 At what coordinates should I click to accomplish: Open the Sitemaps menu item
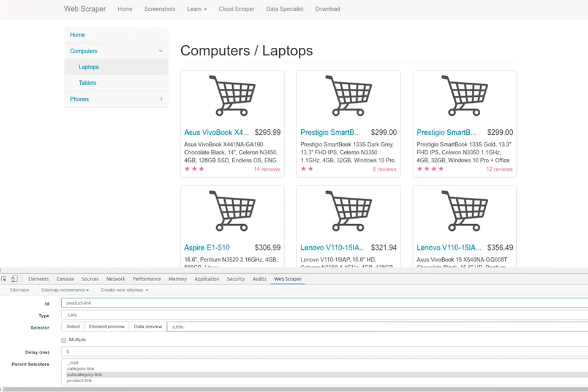tap(20, 290)
